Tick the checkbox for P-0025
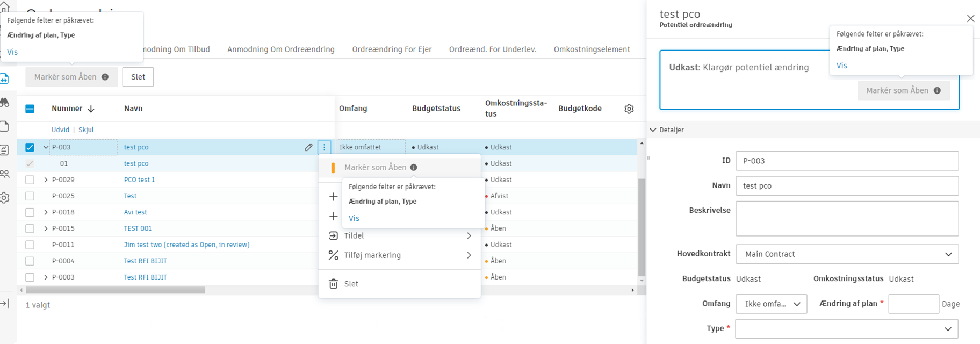 click(30, 196)
